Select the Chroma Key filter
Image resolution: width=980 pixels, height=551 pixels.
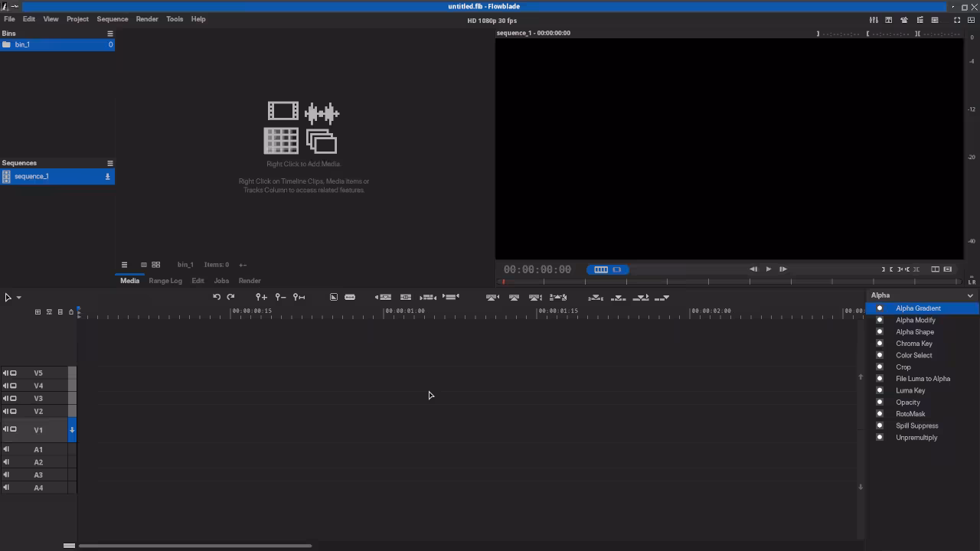tap(923, 344)
